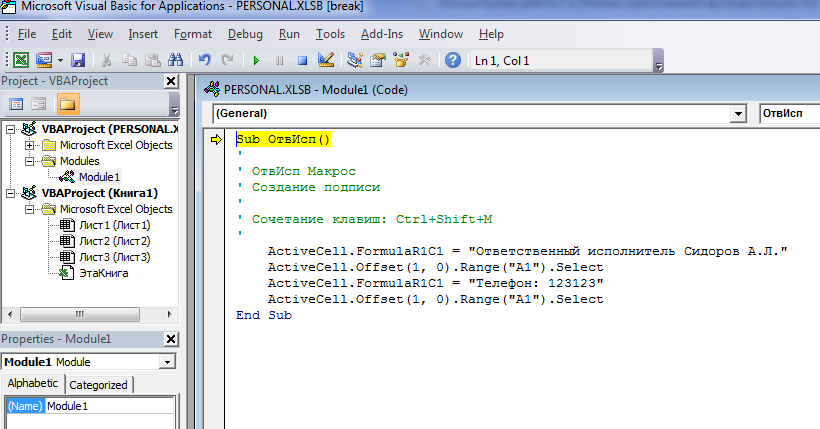Open the (General) object dropdown
The image size is (820, 429).
[x=738, y=114]
